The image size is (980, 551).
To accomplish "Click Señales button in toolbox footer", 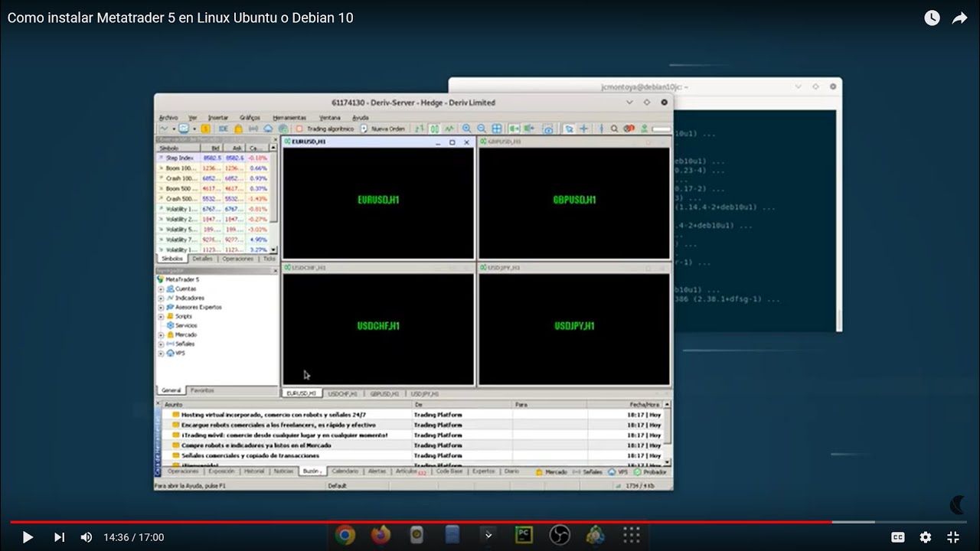I will (588, 472).
